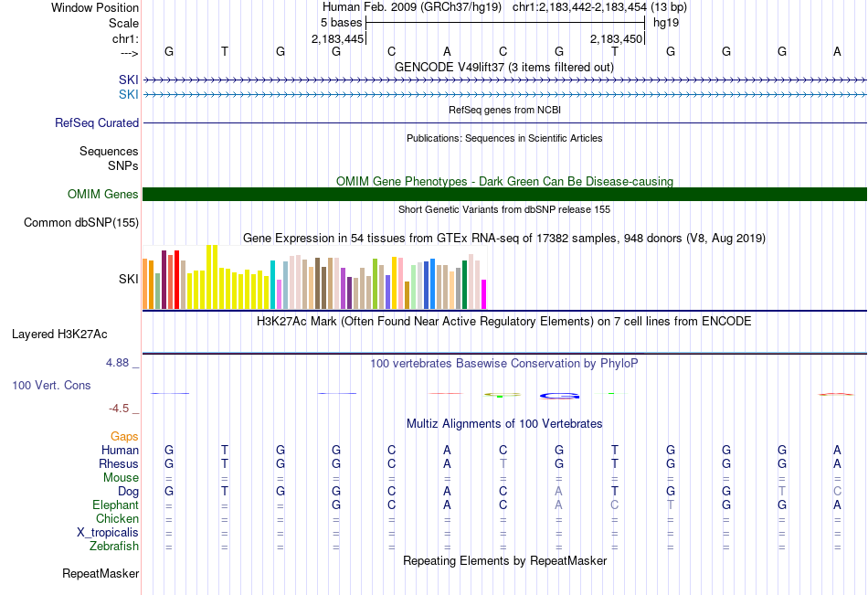This screenshot has width=868, height=595.
Task: Click the blue G logo in PhyloP track
Action: [x=559, y=396]
